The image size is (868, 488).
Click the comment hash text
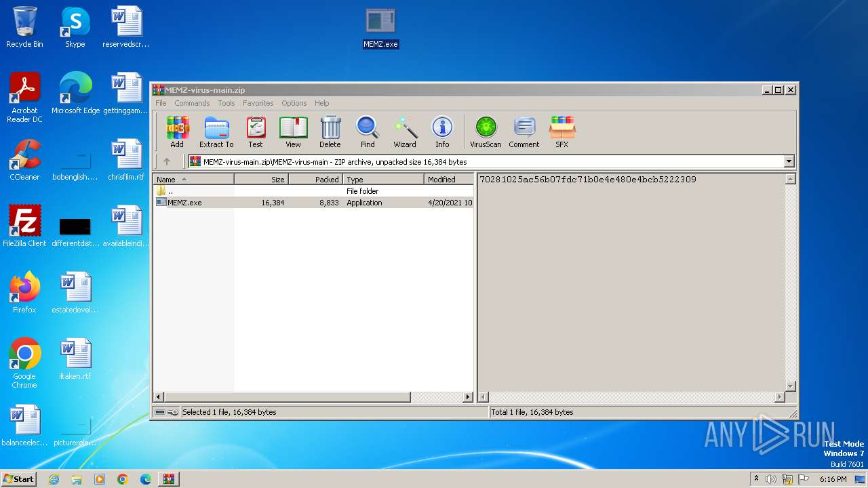pos(588,180)
